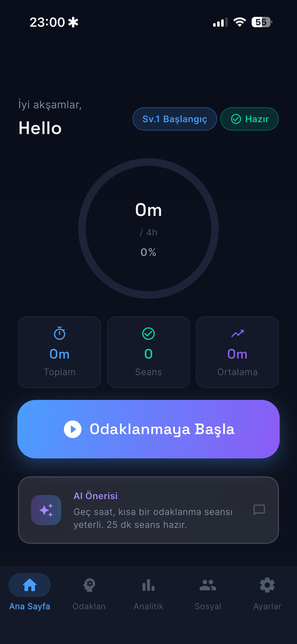This screenshot has width=297, height=644.
Task: Open the Analitik tab
Action: (148, 591)
